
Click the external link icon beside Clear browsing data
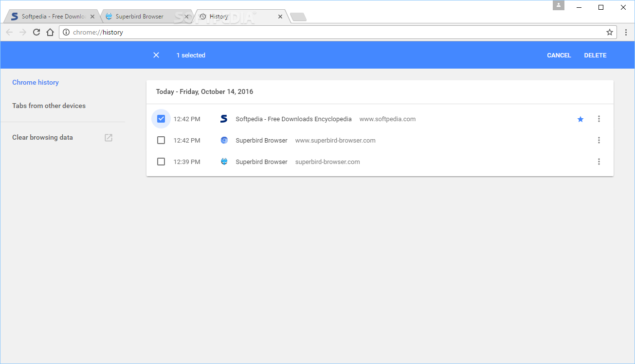click(109, 138)
